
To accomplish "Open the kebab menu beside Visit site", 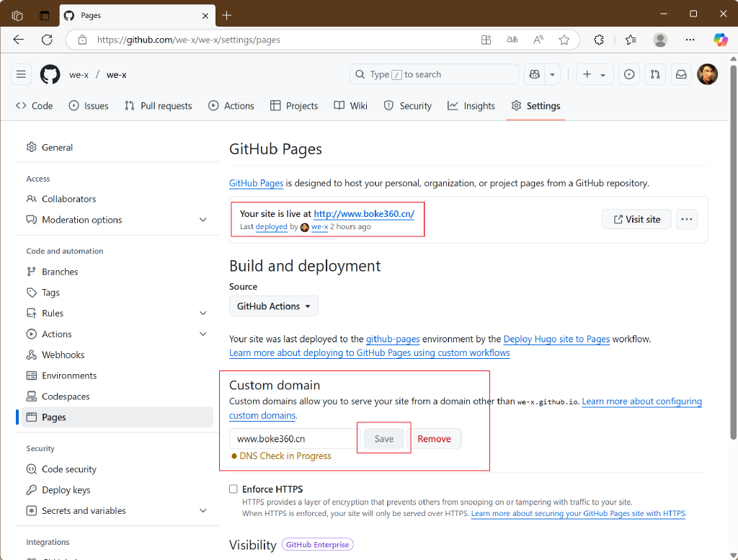I will tap(686, 219).
